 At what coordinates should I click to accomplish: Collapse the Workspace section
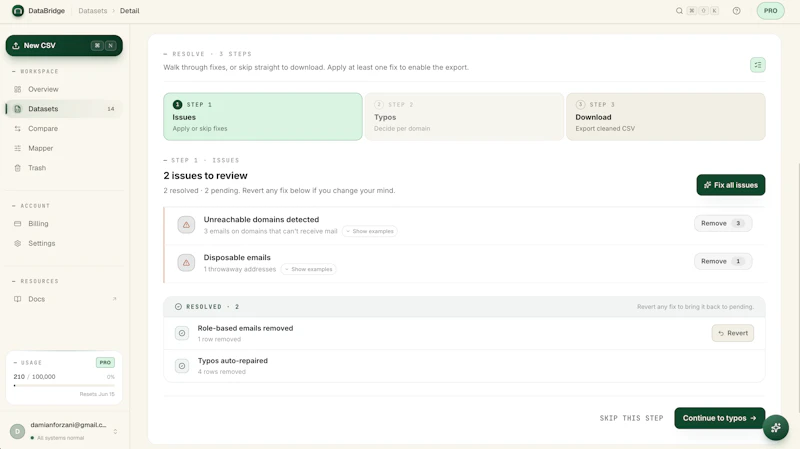pos(35,71)
